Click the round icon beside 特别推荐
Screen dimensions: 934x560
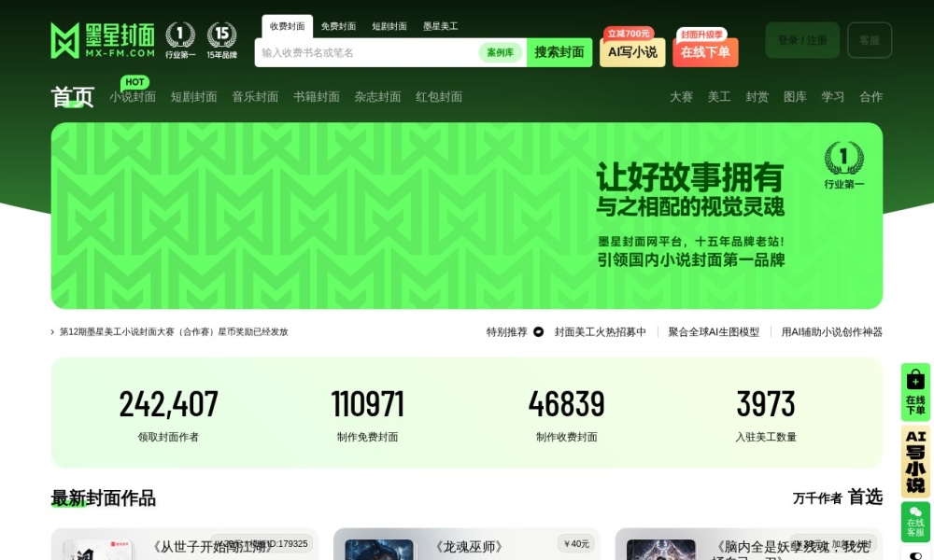click(x=539, y=332)
